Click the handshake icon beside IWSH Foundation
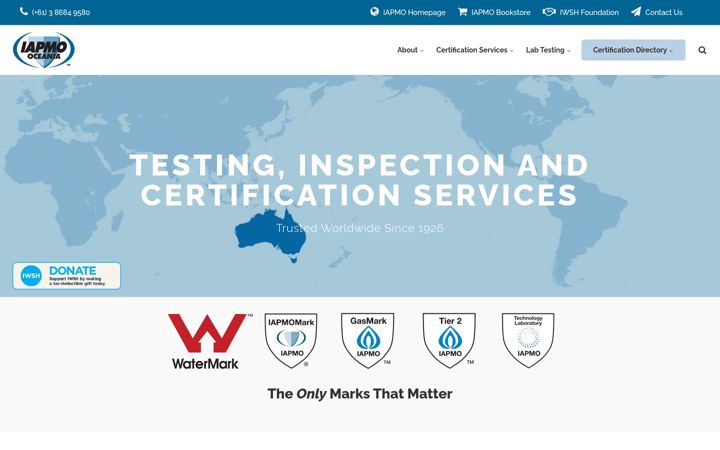 [549, 11]
